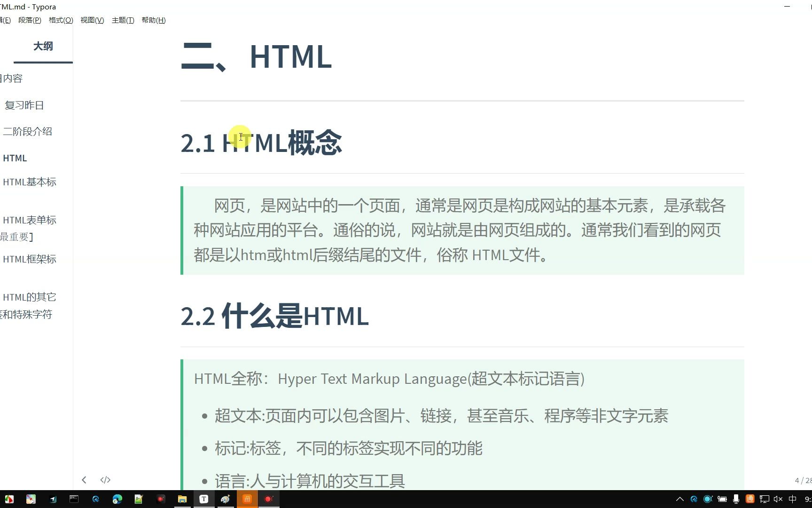812x508 pixels.
Task: Open File Explorer from the taskbar
Action: (x=182, y=499)
